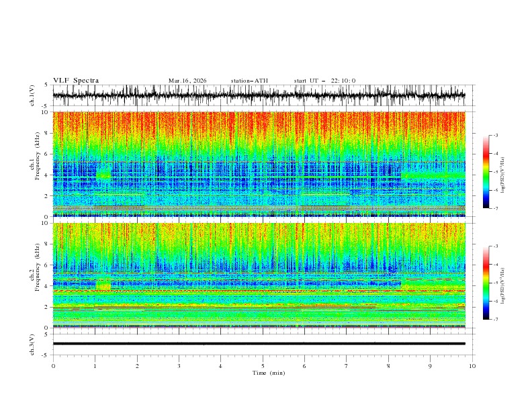The image size is (532, 411).
Task: Click the ch.1 frequency axis "10" tick label
Action: pyautogui.click(x=44, y=112)
